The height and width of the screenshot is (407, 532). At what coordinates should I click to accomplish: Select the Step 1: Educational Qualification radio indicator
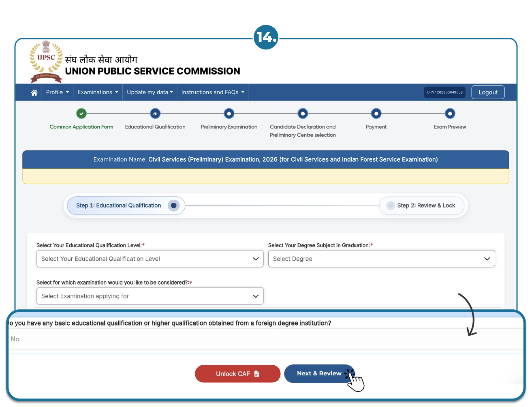click(174, 206)
